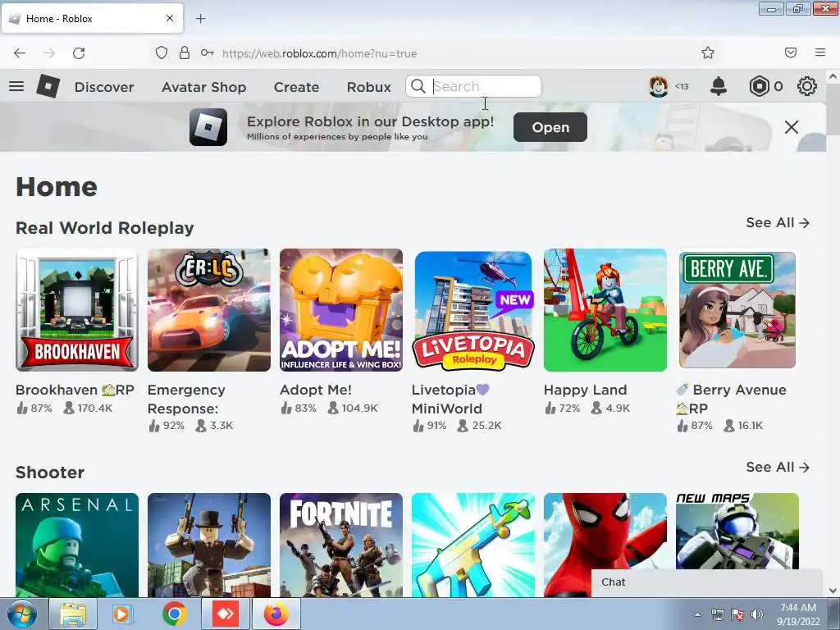
Task: Open the Pocket save icon
Action: 791,52
